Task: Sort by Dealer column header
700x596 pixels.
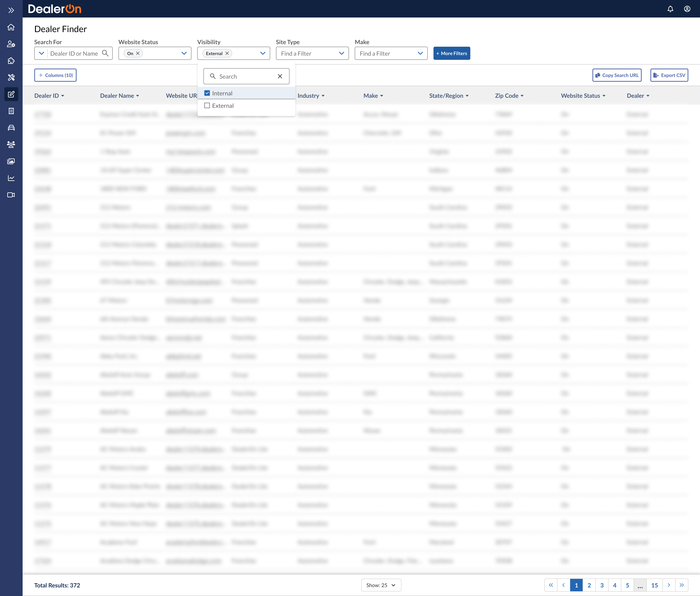Action: pyautogui.click(x=638, y=96)
